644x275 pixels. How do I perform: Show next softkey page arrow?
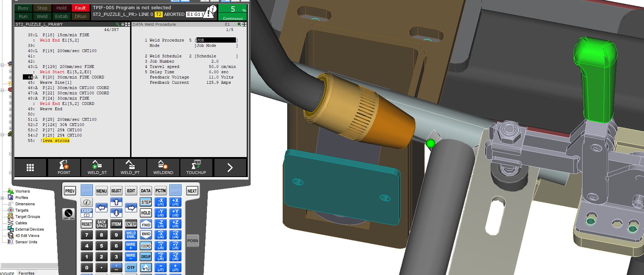(230, 167)
